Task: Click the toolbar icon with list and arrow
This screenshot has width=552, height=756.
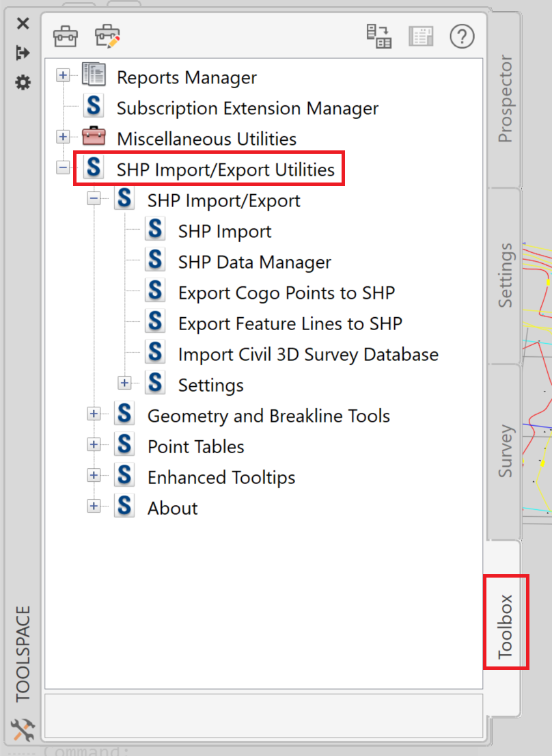Action: point(379,36)
